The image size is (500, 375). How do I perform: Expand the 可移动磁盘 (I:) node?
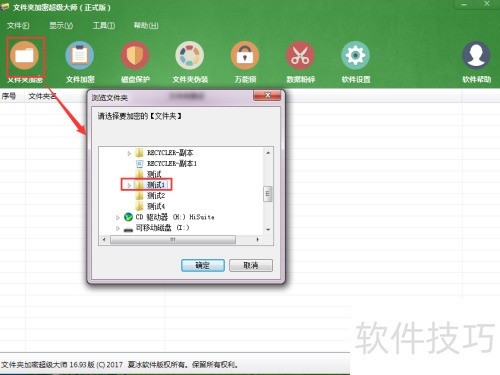[117, 228]
